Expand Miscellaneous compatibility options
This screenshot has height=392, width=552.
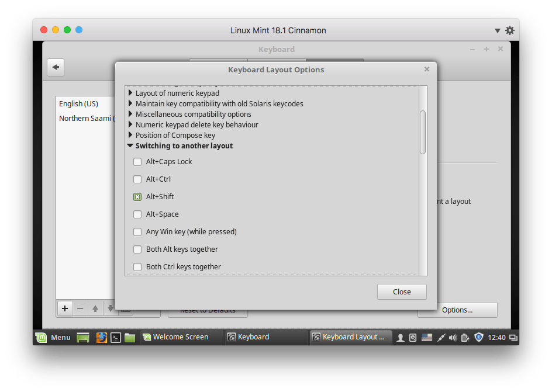[x=130, y=114]
